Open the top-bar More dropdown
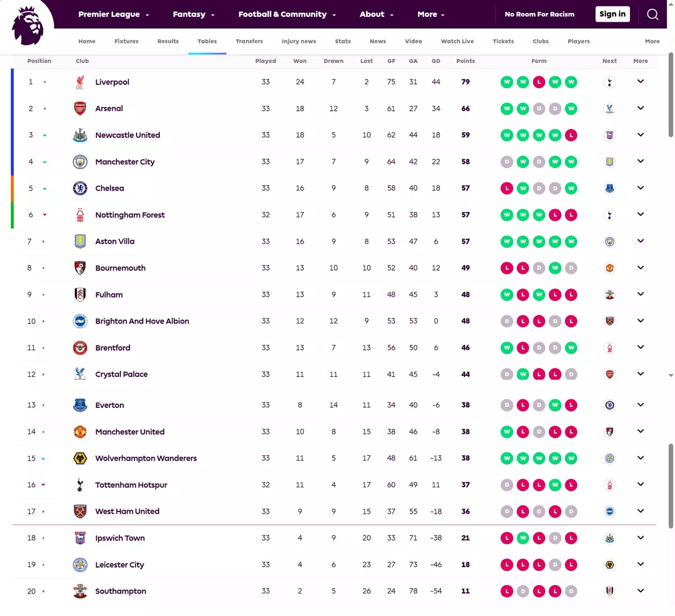This screenshot has height=616, width=675. pos(431,14)
